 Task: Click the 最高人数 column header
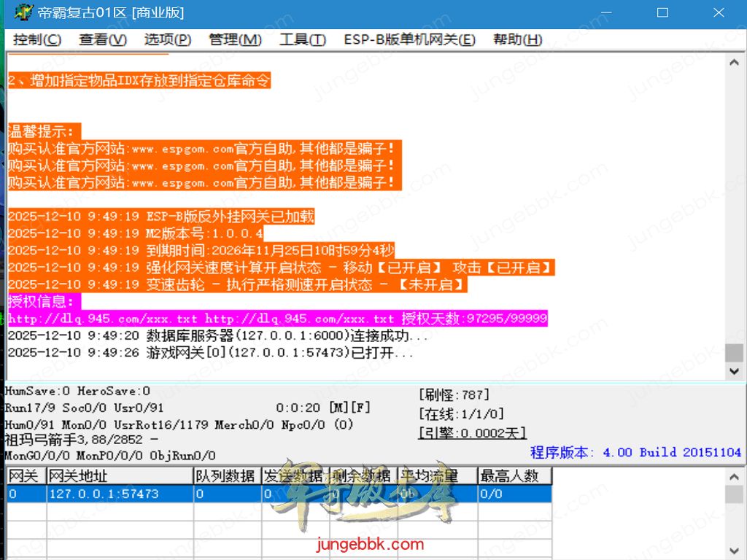(514, 476)
